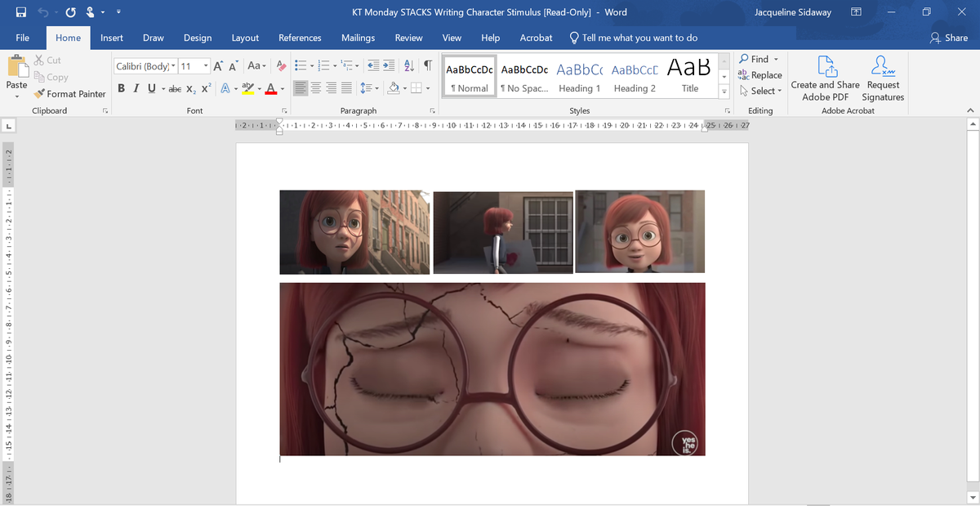
Task: Click the Save icon in quick access toolbar
Action: click(20, 13)
